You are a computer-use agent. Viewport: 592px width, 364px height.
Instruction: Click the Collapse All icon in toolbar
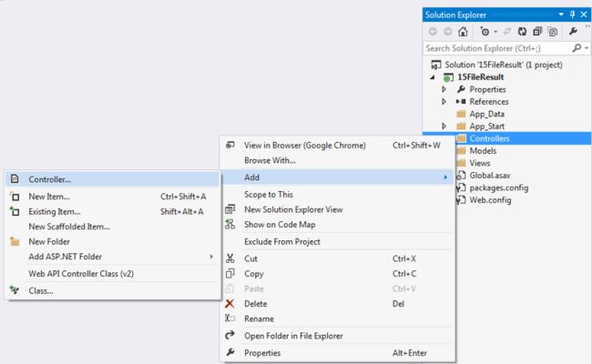point(537,32)
